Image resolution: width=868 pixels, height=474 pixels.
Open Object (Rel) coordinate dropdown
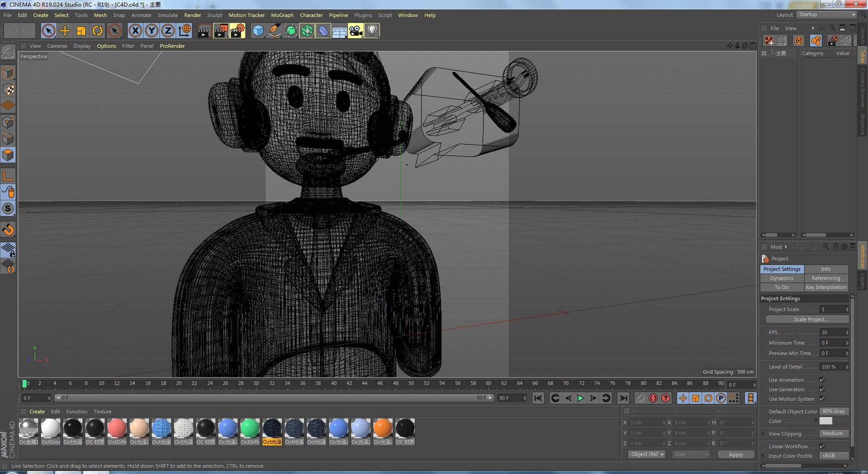pos(647,455)
